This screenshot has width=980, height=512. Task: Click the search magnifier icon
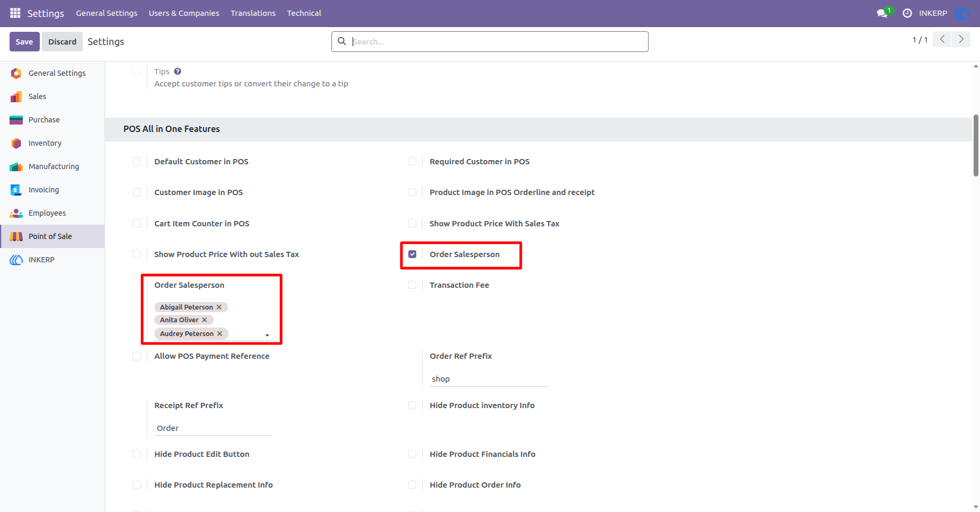pos(342,41)
